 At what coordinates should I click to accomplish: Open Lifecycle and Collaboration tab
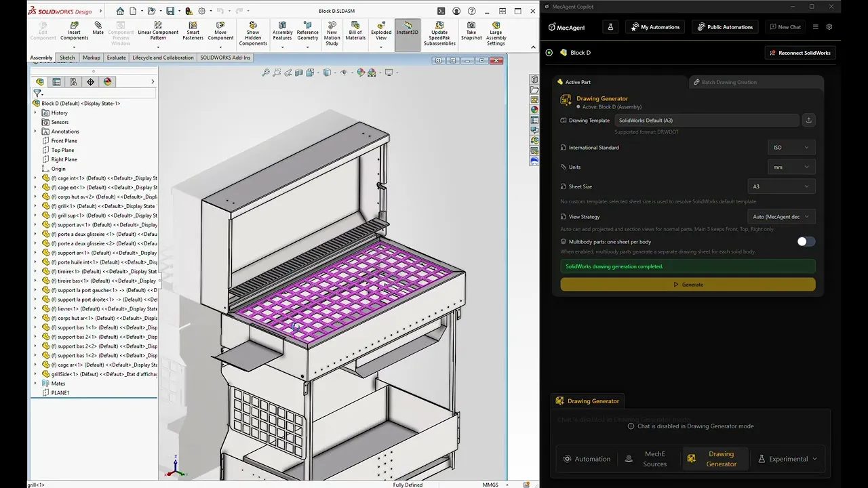tap(163, 58)
